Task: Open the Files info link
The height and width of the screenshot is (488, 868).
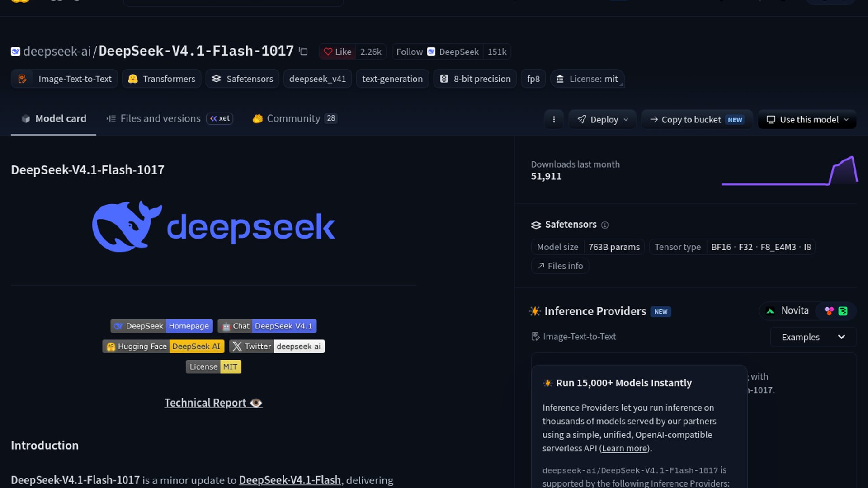Action: tap(560, 266)
